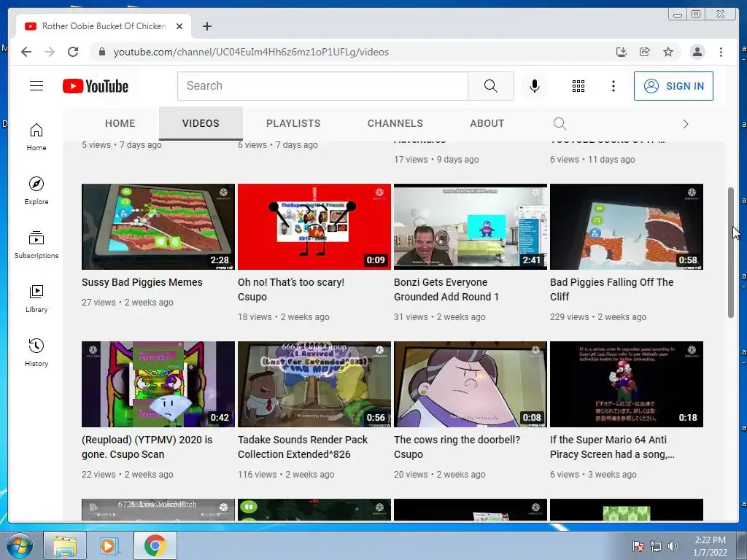The height and width of the screenshot is (560, 747).
Task: Open Action Center flag in tray
Action: [638, 546]
